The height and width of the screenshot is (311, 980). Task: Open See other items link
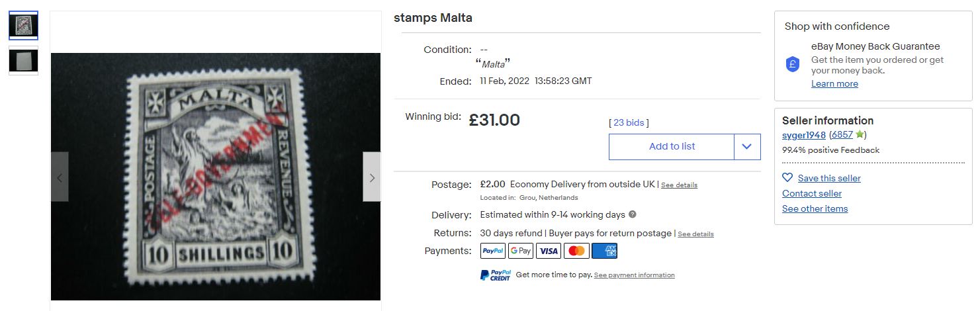point(815,208)
